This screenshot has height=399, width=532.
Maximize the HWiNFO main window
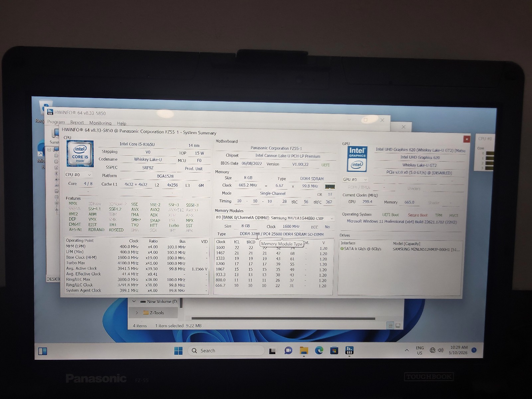365,120
